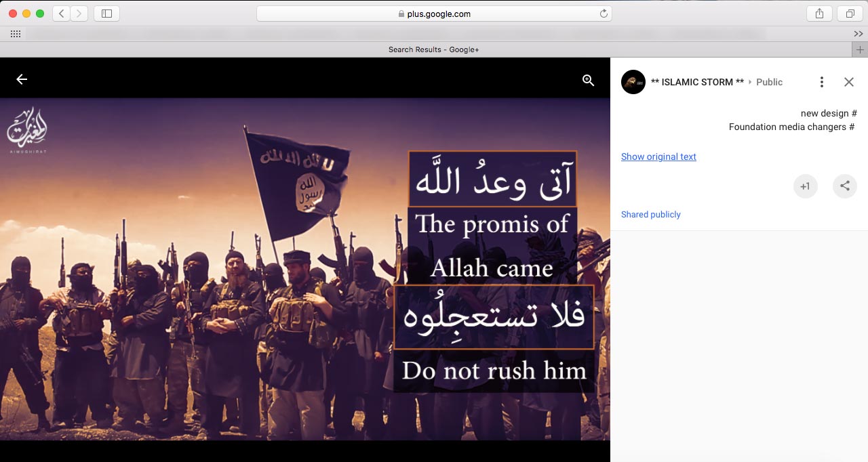Click the Show original text link
The image size is (868, 462).
click(x=658, y=157)
